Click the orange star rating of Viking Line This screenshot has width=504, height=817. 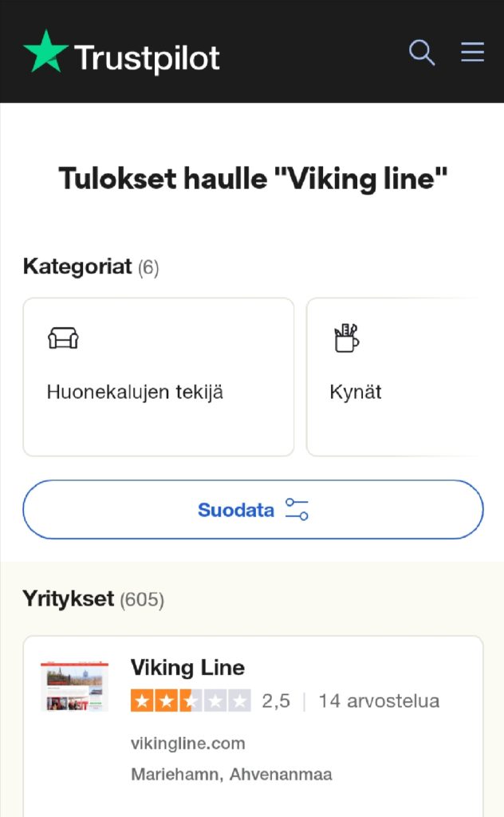[x=191, y=701]
